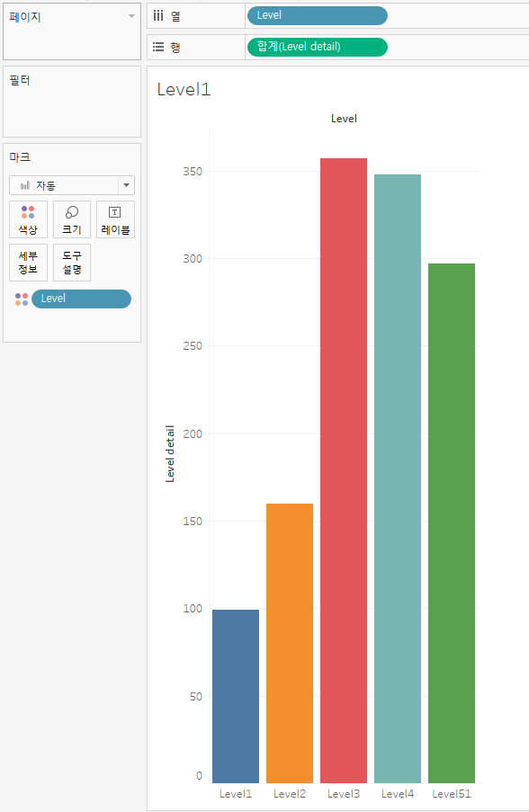Select the blue Level1 bar

click(236, 696)
